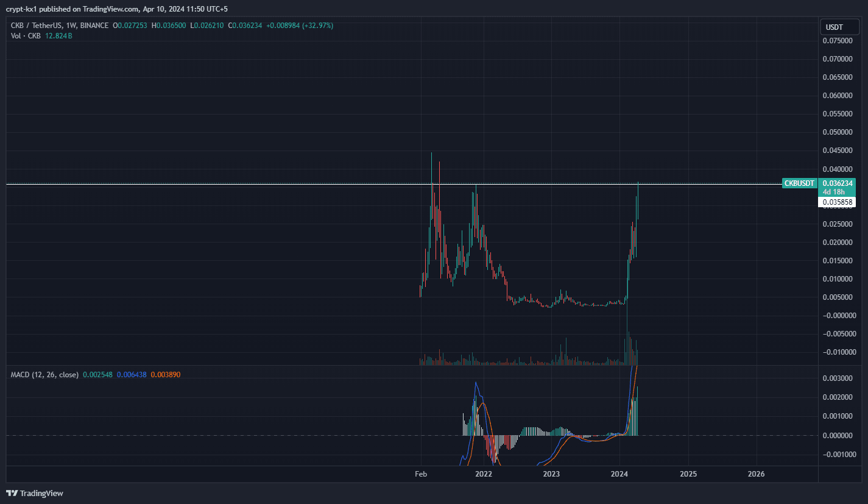Click the white 0.035858 price label
The width and height of the screenshot is (868, 504).
pyautogui.click(x=837, y=202)
